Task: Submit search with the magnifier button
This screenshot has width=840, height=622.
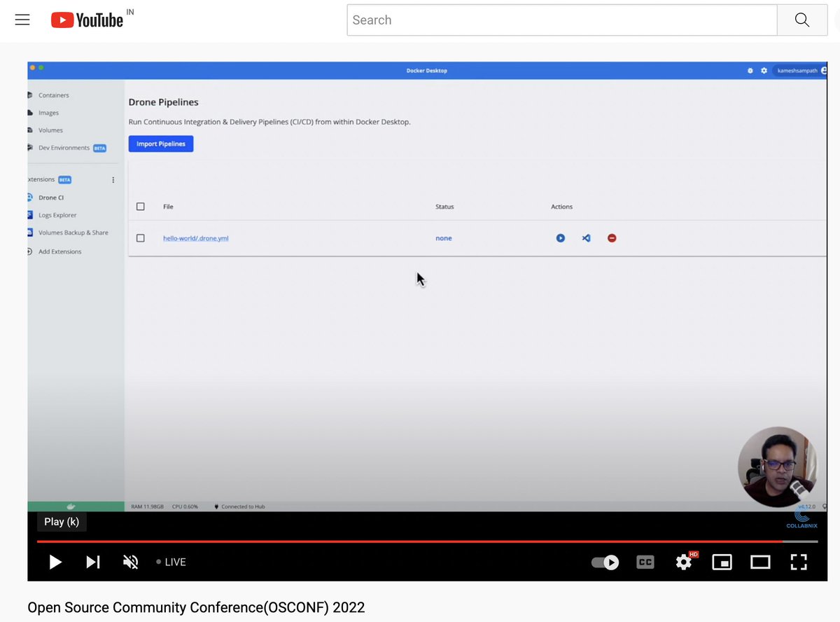Action: click(x=802, y=20)
